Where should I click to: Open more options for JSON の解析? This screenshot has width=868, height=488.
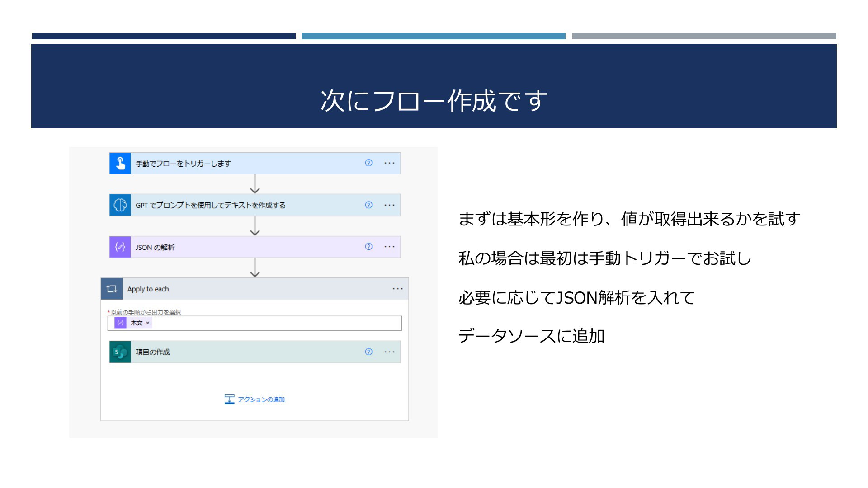coord(389,247)
